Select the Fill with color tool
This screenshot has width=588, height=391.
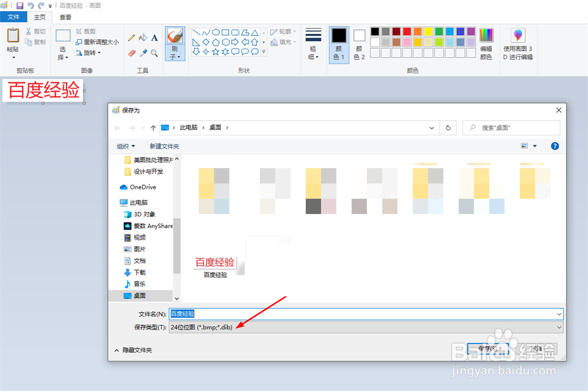(x=143, y=38)
